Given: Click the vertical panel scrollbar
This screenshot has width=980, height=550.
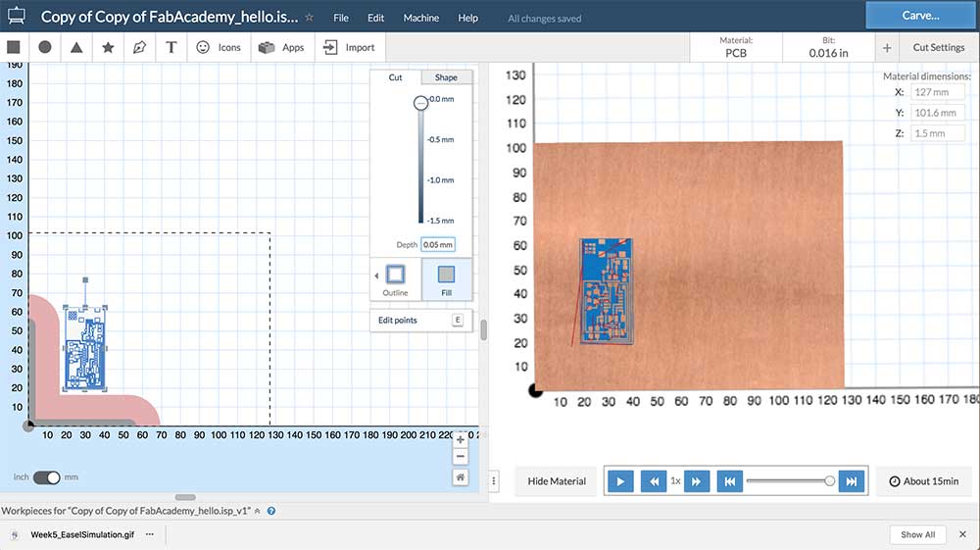Looking at the screenshot, I should tap(483, 329).
